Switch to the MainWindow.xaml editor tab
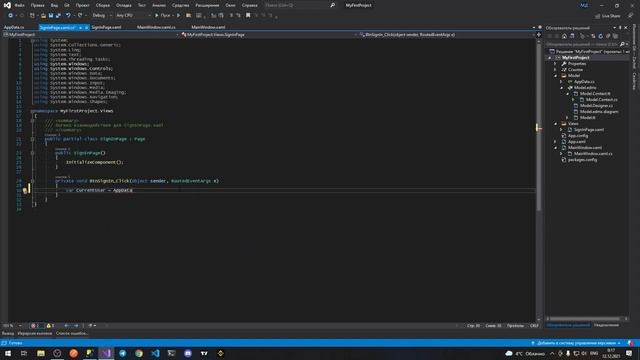This screenshot has width=640, height=360. [208, 27]
